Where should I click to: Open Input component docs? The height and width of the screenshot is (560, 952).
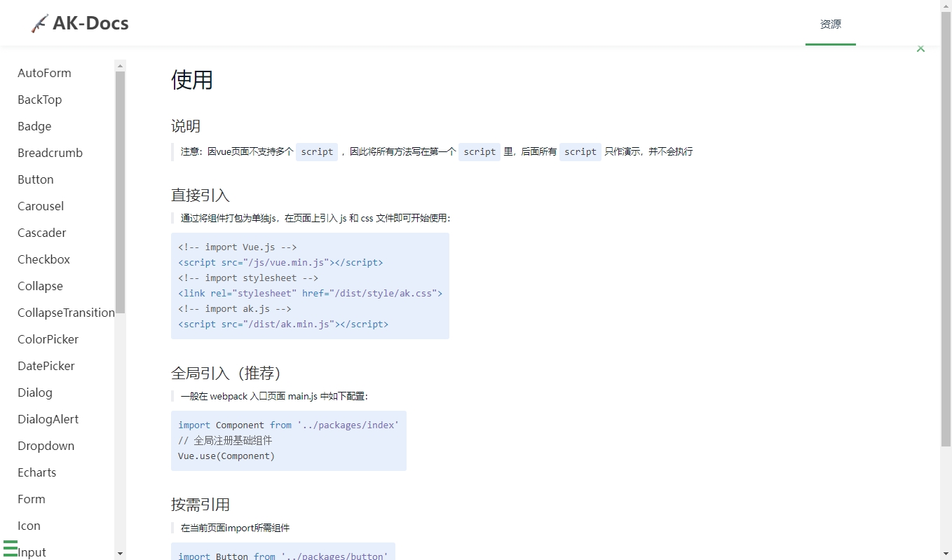pyautogui.click(x=32, y=552)
